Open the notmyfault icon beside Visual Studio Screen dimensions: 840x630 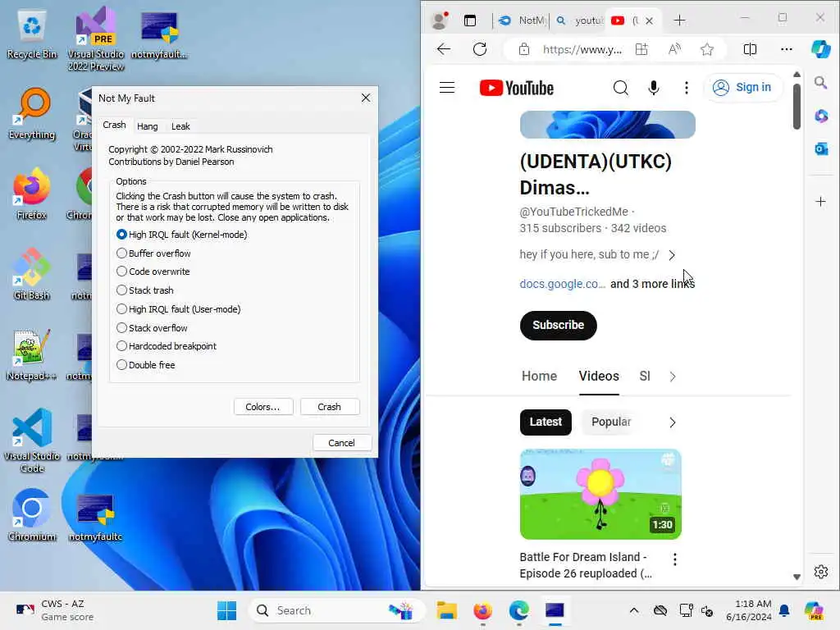click(159, 34)
